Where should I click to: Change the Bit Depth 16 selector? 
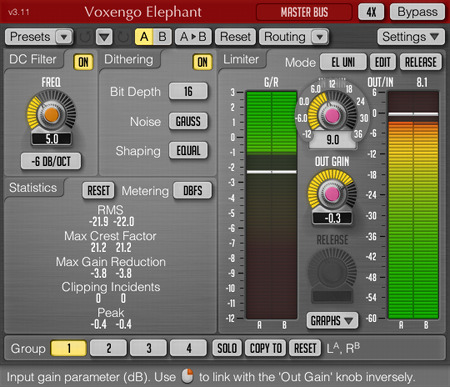pyautogui.click(x=188, y=91)
